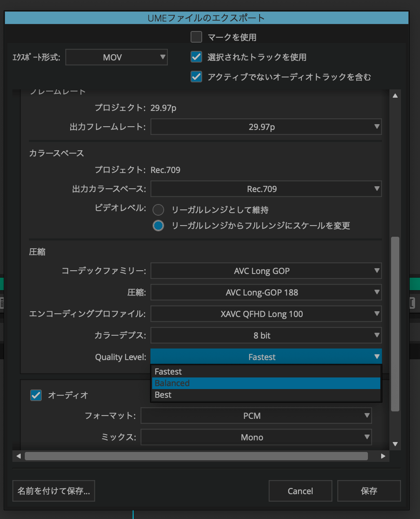Choose Best from Quality Level list
The width and height of the screenshot is (420, 519).
tap(266, 395)
